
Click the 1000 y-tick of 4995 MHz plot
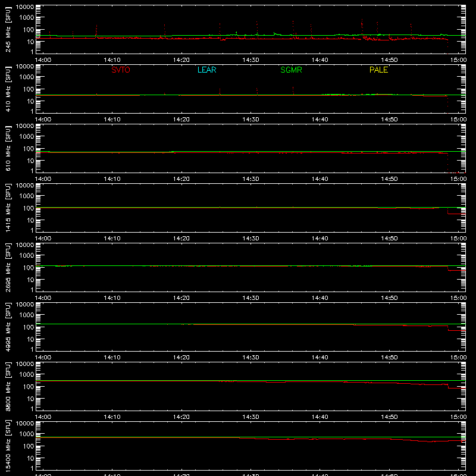click(27, 315)
